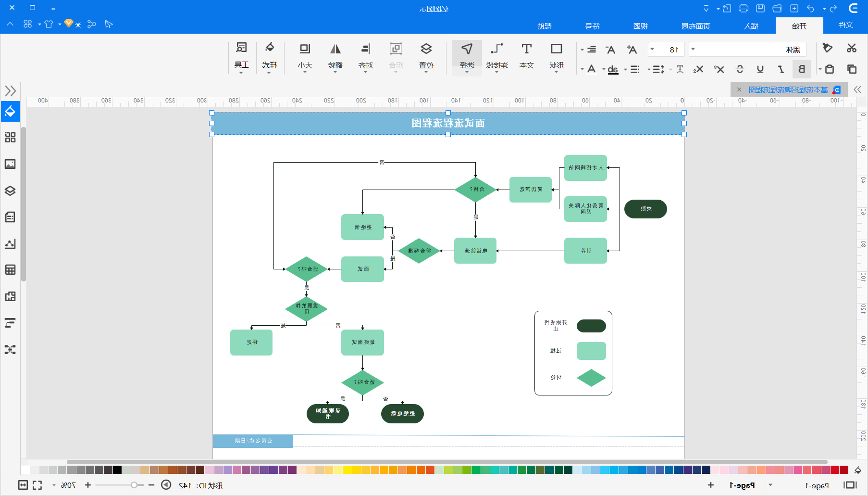Image resolution: width=868 pixels, height=496 pixels.
Task: Switch to the Symbol (符号) tab
Action: click(593, 26)
